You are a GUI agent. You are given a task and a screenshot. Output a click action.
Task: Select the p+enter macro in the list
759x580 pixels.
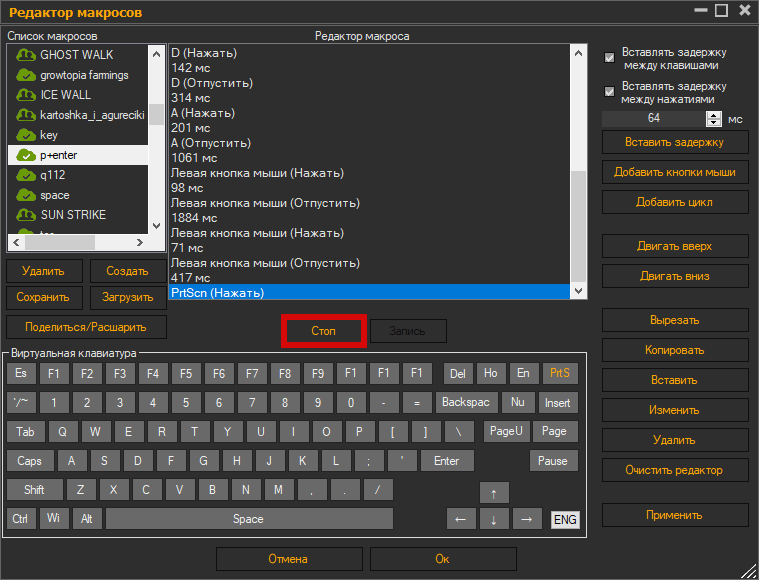[x=78, y=155]
